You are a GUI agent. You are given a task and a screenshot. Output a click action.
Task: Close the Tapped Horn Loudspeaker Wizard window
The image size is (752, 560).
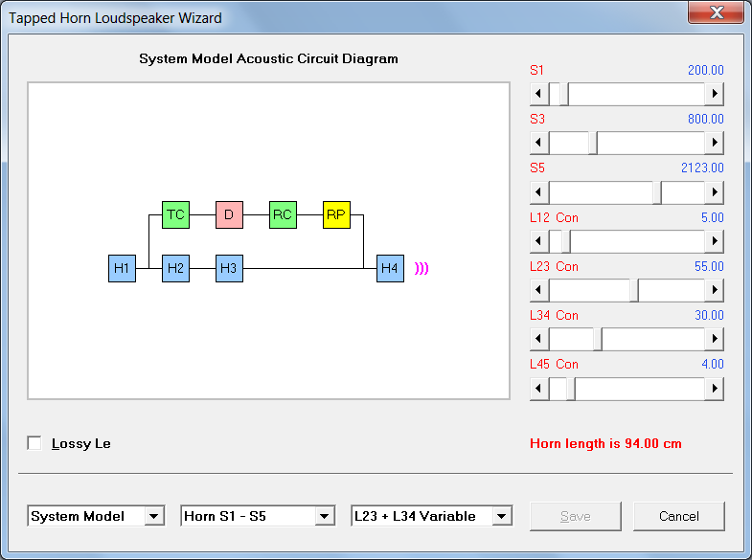click(x=717, y=12)
